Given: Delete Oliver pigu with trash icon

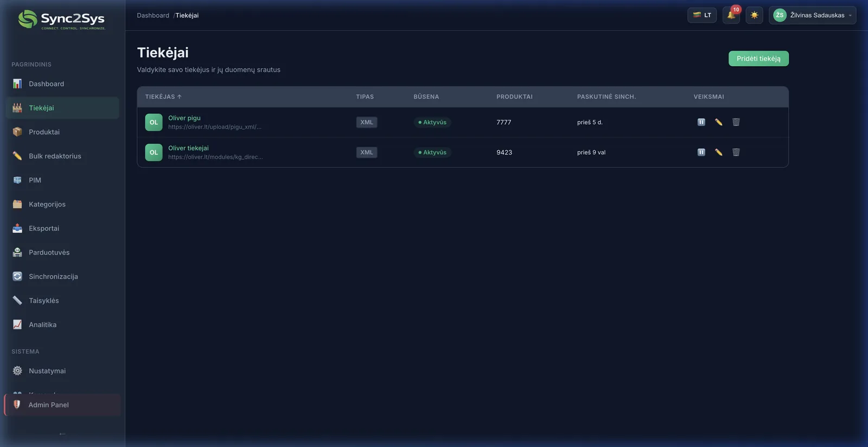Looking at the screenshot, I should [736, 122].
